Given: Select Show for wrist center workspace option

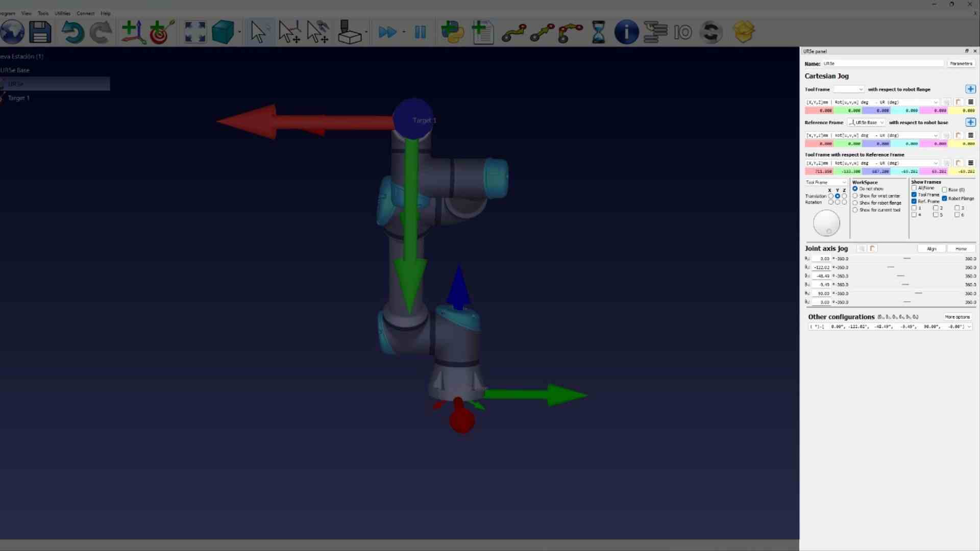Looking at the screenshot, I should (x=855, y=196).
